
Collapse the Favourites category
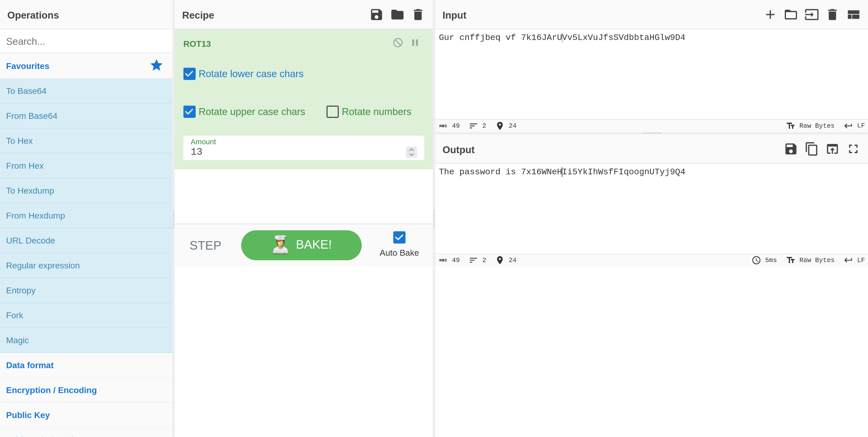tap(27, 66)
